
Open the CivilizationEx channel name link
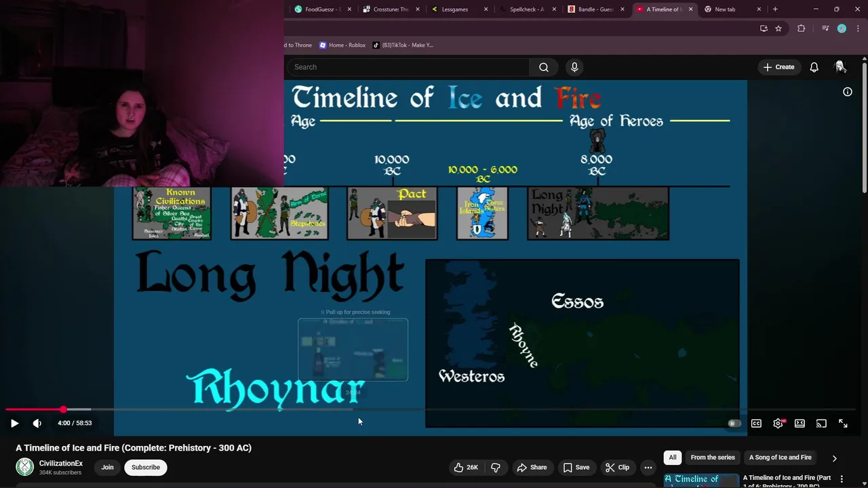[61, 464]
